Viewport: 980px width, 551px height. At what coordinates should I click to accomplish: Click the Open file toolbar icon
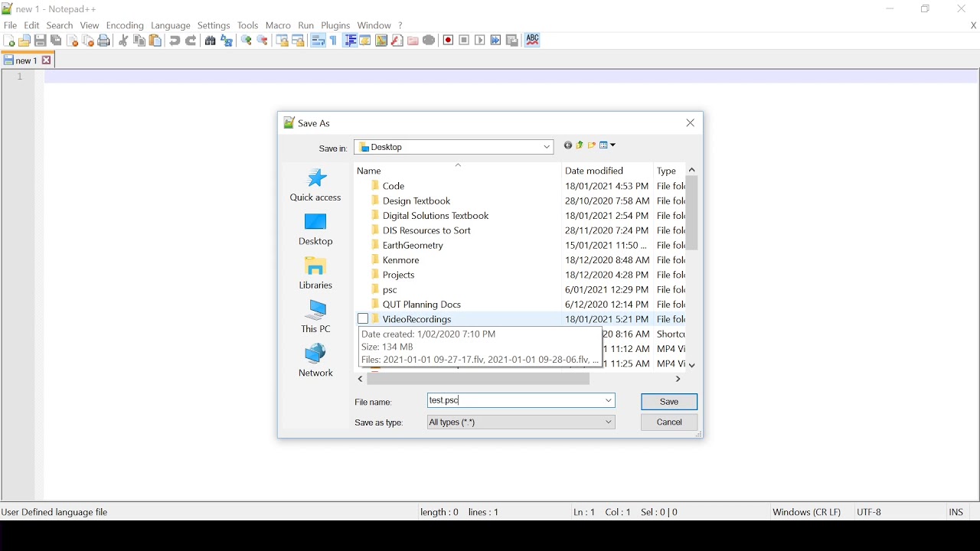24,41
